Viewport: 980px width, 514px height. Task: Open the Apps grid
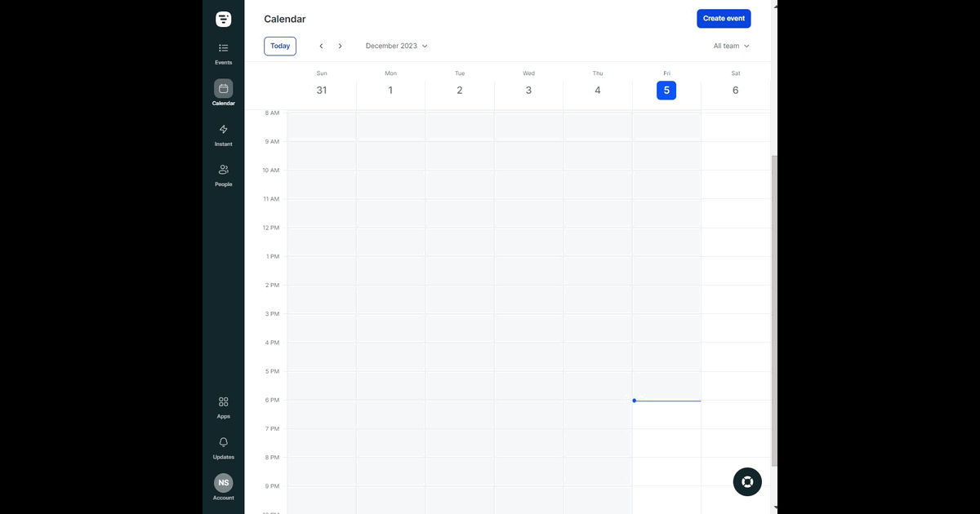(x=223, y=407)
